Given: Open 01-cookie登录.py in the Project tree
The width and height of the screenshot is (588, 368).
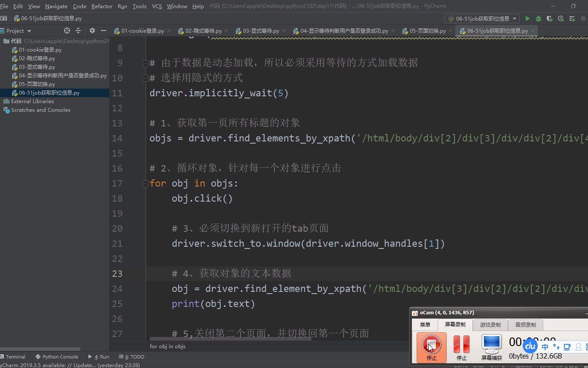Looking at the screenshot, I should tap(40, 49).
